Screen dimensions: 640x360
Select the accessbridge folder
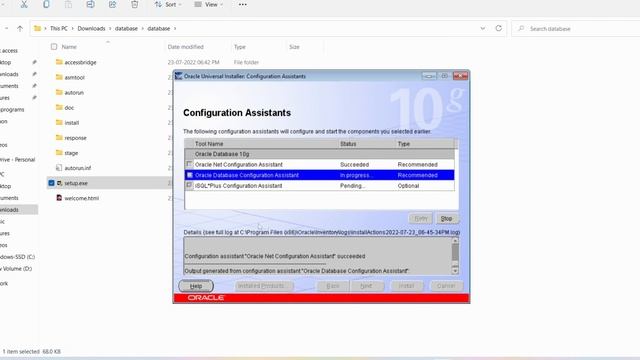click(x=80, y=62)
